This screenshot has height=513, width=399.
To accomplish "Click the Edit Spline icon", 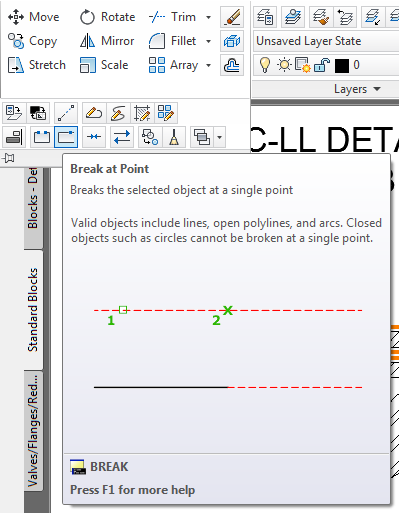I will [118, 113].
